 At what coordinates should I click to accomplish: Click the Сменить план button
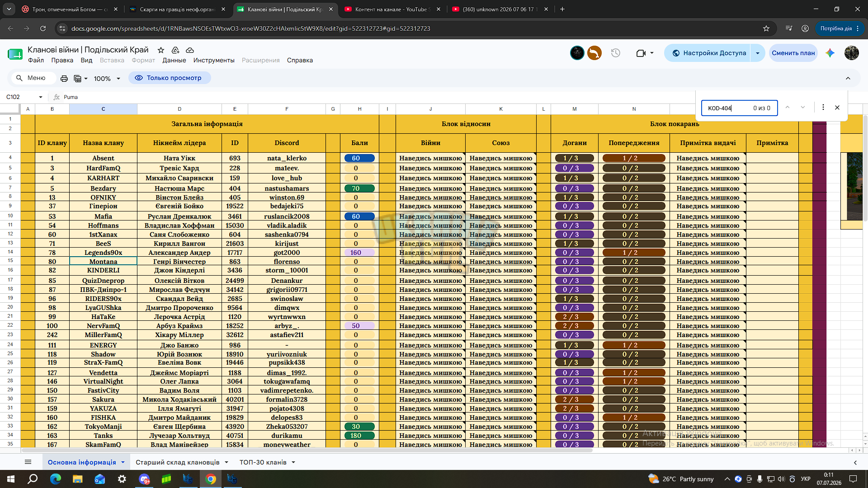793,53
